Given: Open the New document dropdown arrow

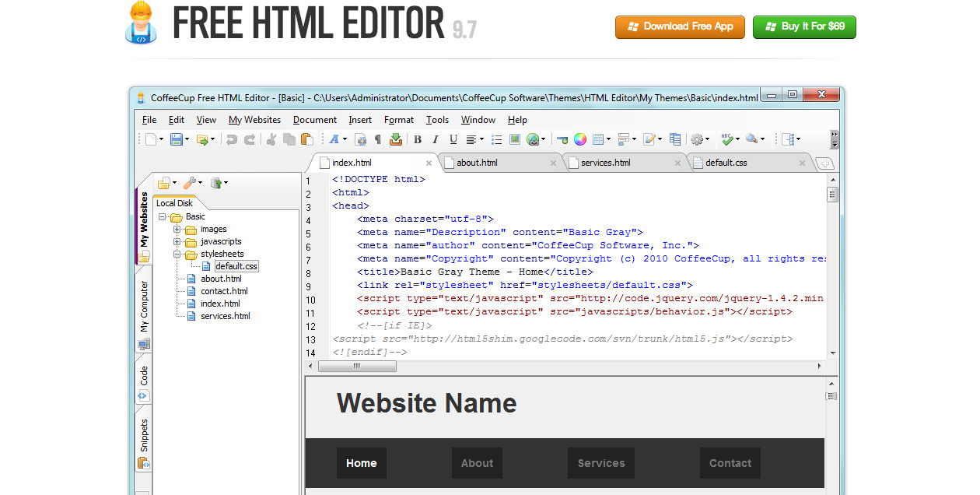Looking at the screenshot, I should [x=161, y=139].
